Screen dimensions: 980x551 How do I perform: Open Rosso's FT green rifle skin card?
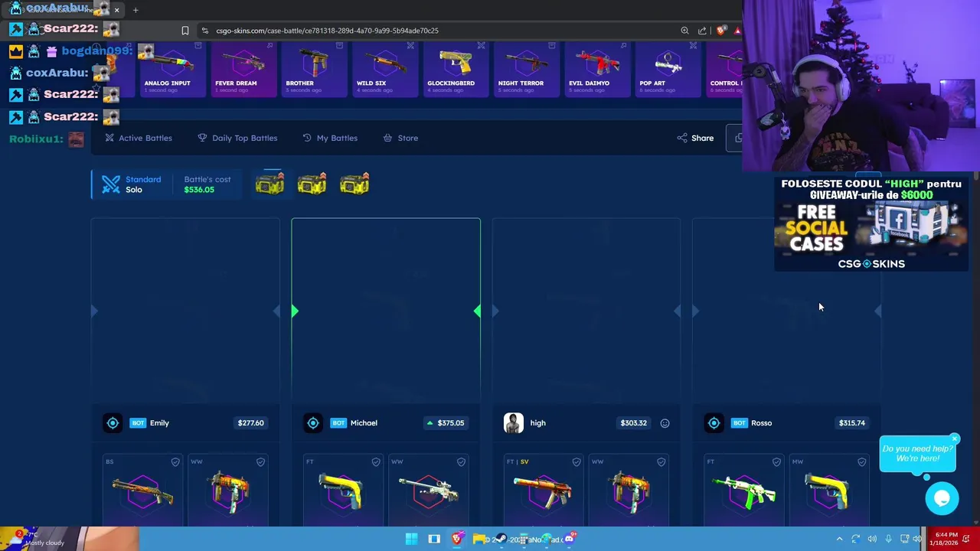coord(744,490)
